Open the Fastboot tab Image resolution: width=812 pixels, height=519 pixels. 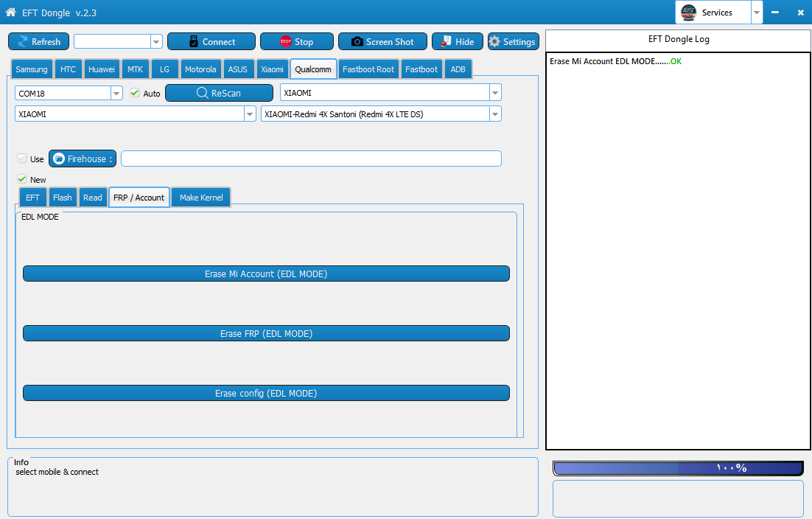421,69
